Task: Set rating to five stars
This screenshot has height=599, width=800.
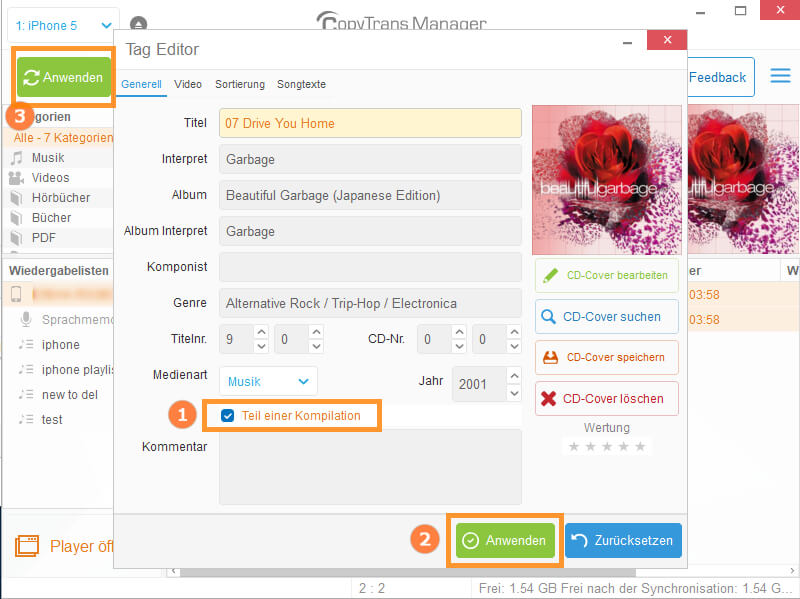Action: coord(640,447)
